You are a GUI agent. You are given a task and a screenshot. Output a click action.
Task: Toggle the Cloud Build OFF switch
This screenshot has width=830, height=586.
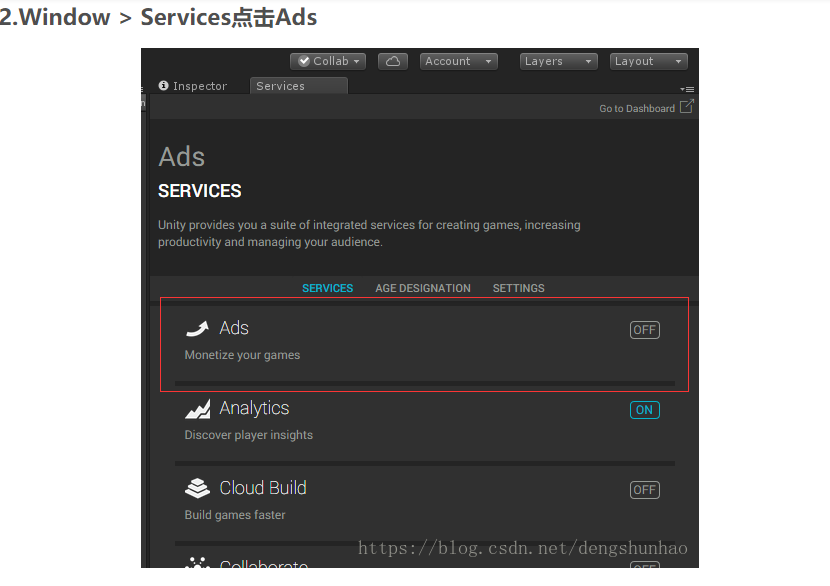pyautogui.click(x=645, y=490)
